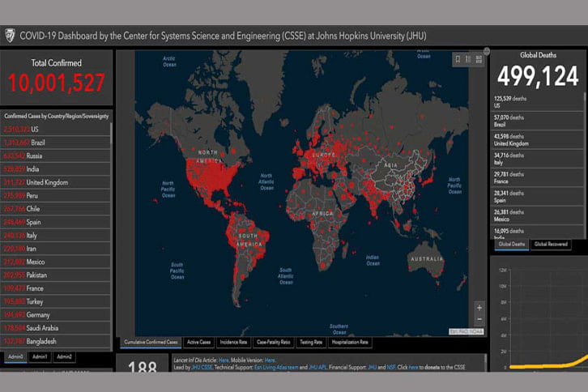Select Spain in confirmed cases list
The width and height of the screenshot is (588, 392).
pyautogui.click(x=56, y=222)
